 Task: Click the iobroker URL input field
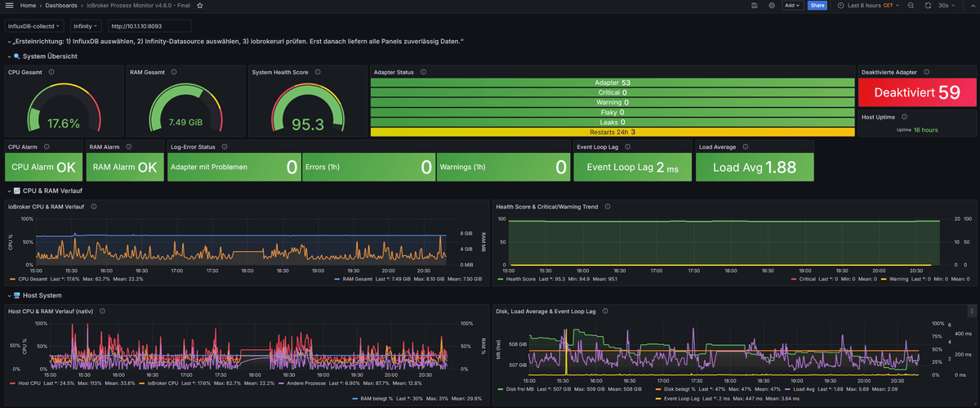[149, 26]
